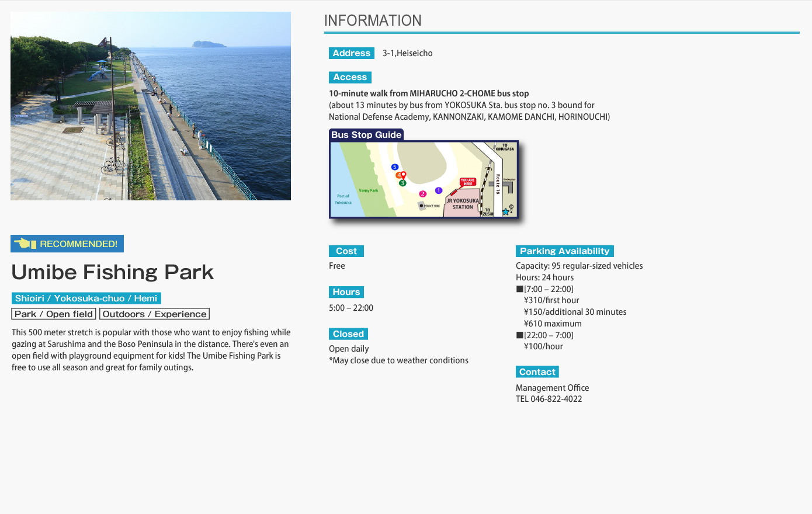Image resolution: width=812 pixels, height=514 pixels.
Task: Click the Police Box icon on the map
Action: click(421, 206)
